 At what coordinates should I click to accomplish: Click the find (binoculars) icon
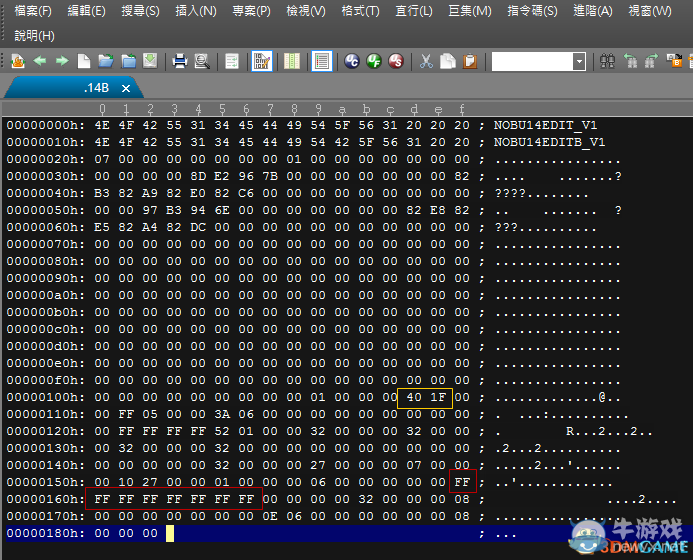pyautogui.click(x=607, y=61)
